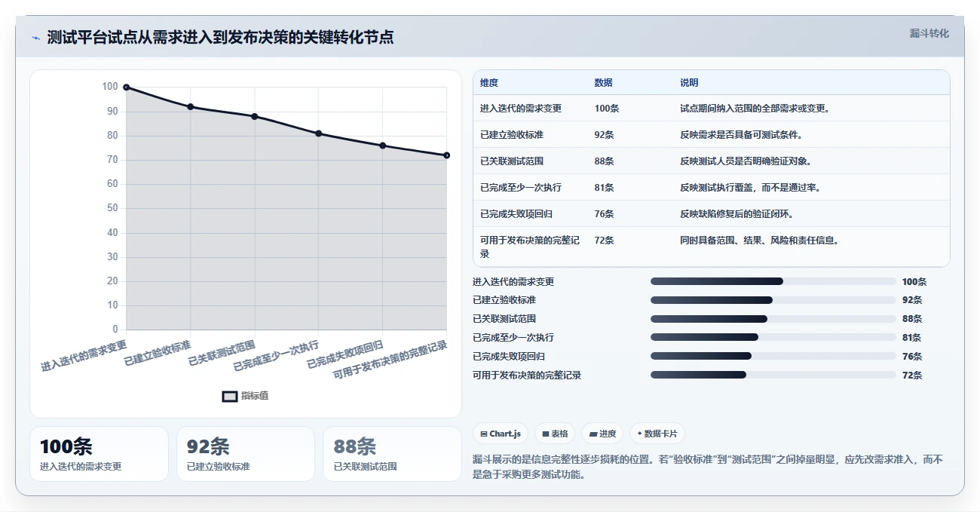Click the 88条 progress bar for 已关联测试范围

773,319
